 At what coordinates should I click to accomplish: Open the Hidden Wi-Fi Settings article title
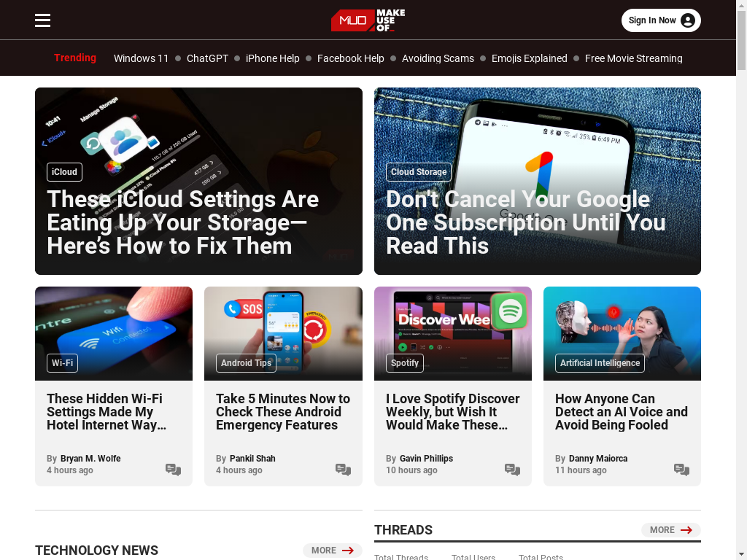(107, 411)
